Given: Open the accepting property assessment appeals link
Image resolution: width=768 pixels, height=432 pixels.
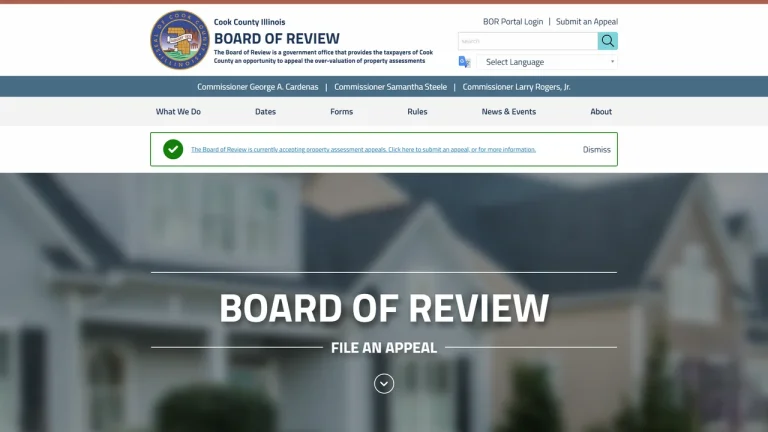Looking at the screenshot, I should pos(363,149).
